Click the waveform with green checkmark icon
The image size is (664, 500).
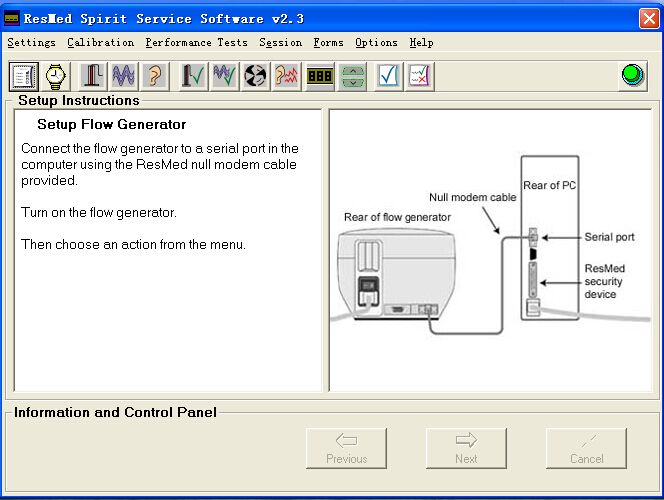224,77
